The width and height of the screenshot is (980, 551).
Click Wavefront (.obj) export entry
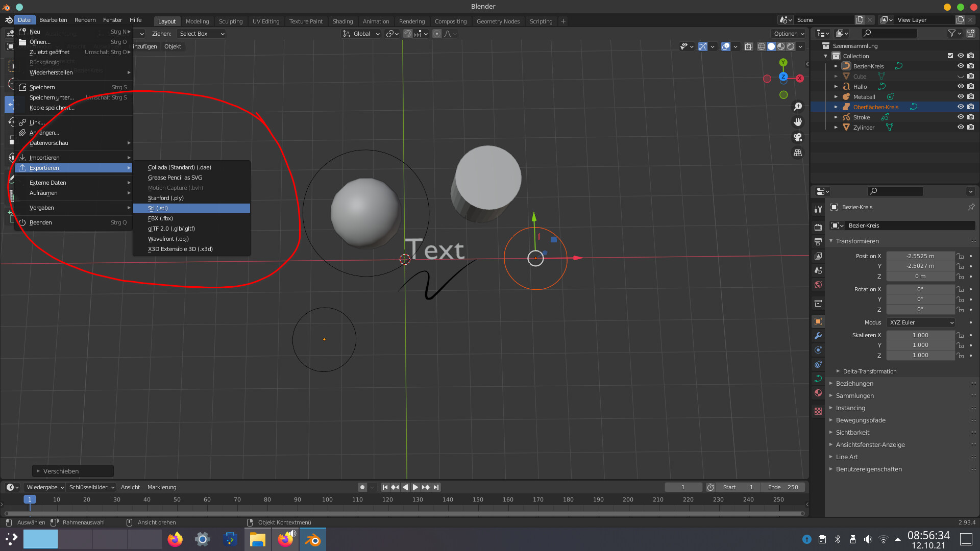(x=168, y=239)
